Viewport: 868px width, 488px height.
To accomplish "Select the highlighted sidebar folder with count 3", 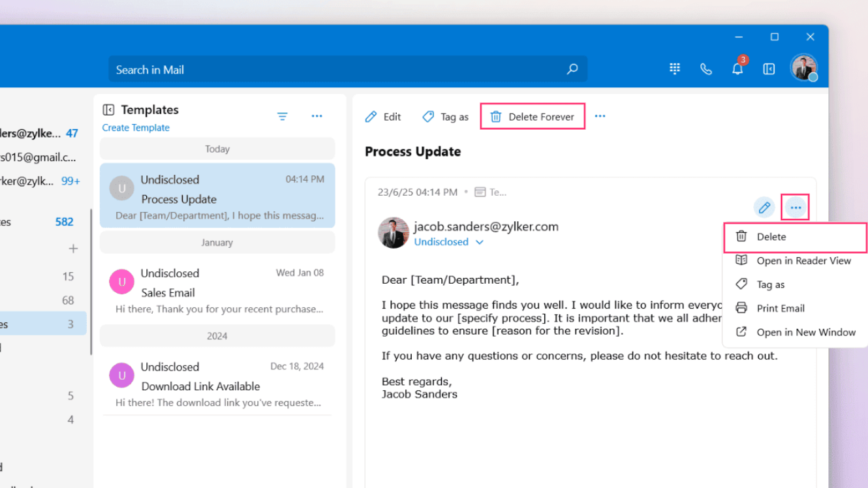I will [43, 324].
